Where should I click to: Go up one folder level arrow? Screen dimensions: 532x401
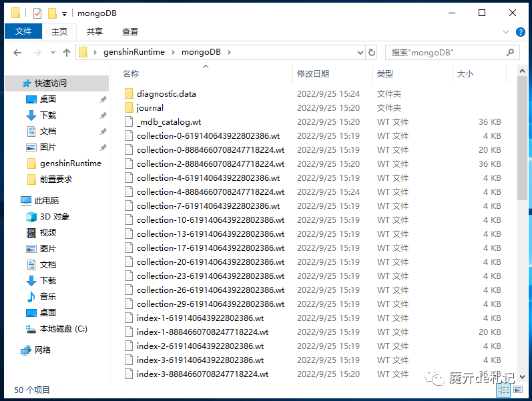point(67,53)
